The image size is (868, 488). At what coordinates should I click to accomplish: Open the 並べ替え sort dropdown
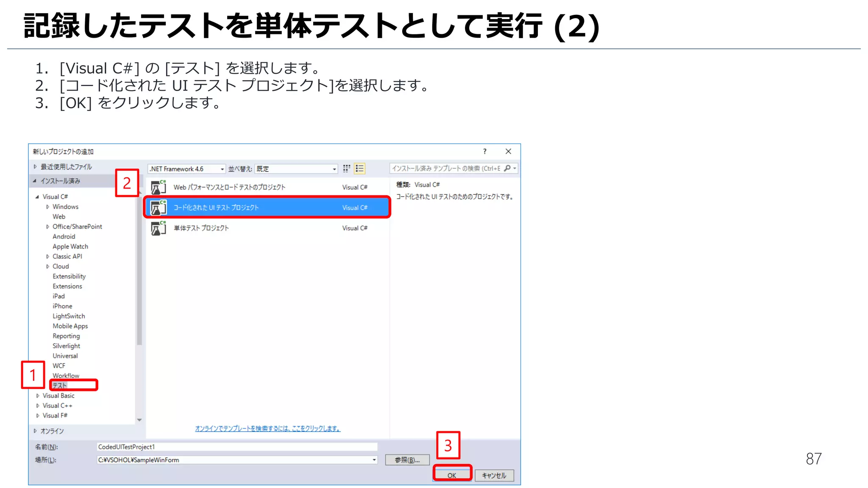pyautogui.click(x=296, y=169)
